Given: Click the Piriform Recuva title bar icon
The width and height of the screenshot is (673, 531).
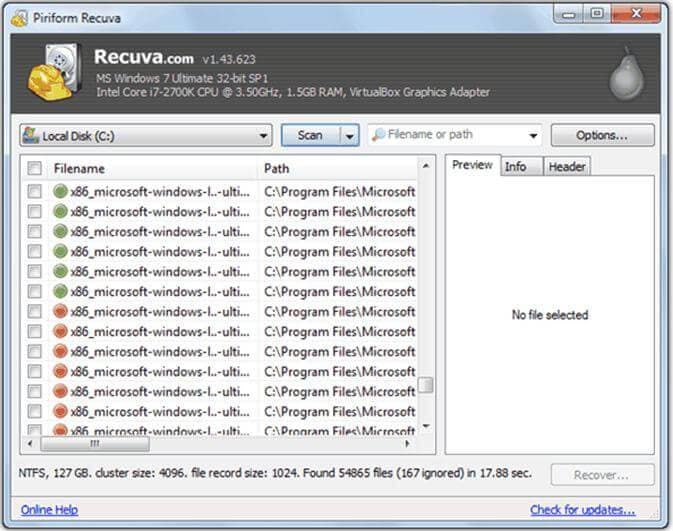Looking at the screenshot, I should [x=19, y=18].
